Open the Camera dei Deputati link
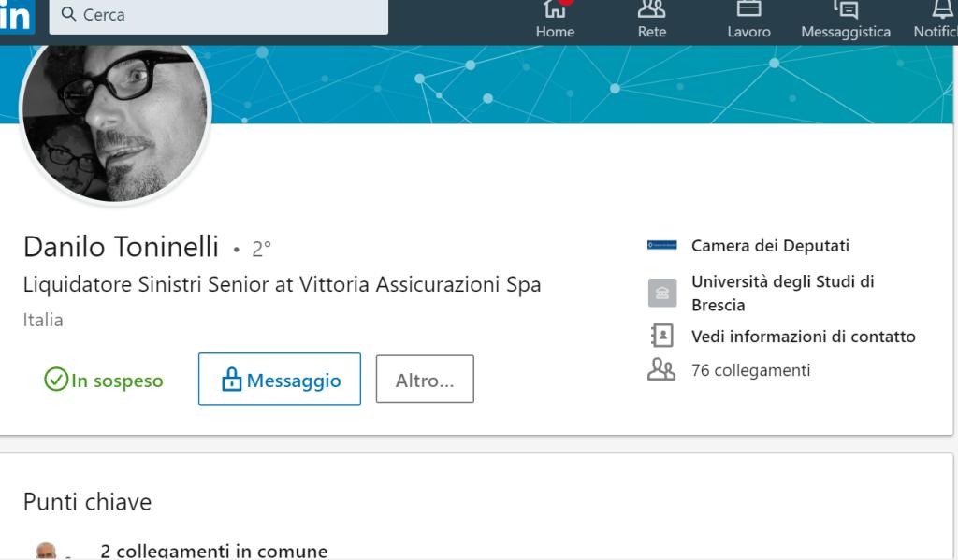Viewport: 958px width, 560px height. (770, 246)
